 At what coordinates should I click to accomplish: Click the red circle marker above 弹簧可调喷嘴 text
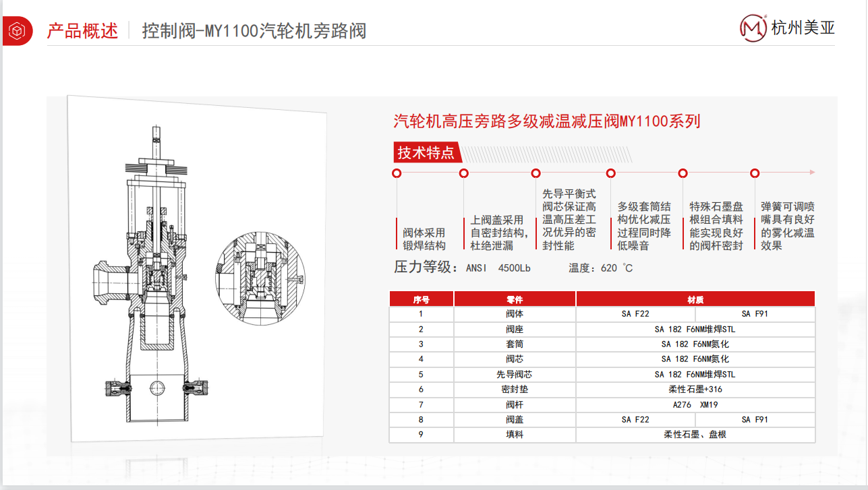[755, 173]
